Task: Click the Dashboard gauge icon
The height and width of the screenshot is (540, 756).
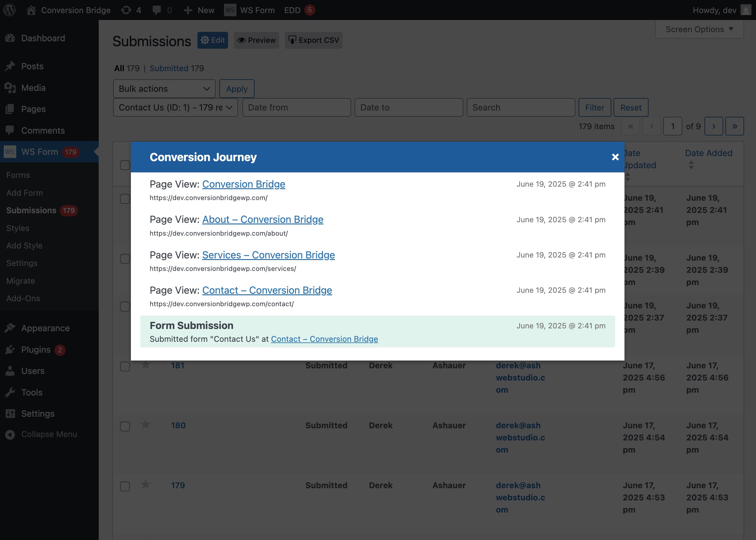Action: [x=10, y=38]
